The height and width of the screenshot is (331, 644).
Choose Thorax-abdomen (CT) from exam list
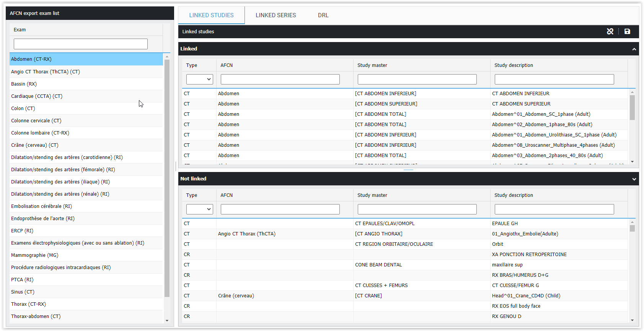point(36,316)
